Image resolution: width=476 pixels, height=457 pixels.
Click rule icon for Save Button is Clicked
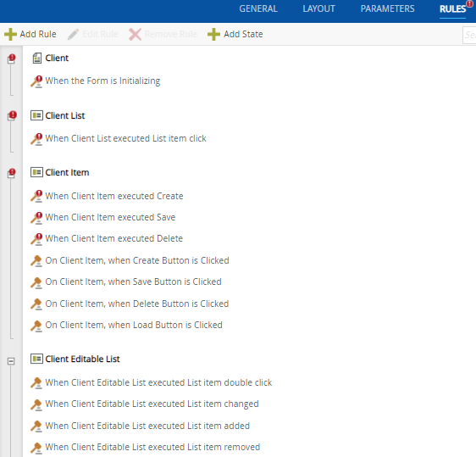coord(36,282)
